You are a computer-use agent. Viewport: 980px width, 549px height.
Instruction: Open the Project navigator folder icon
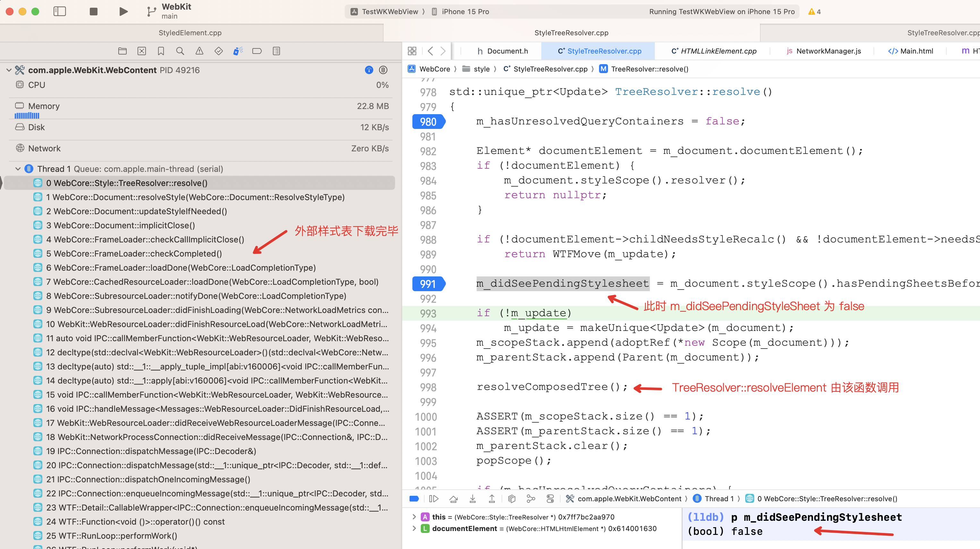[122, 51]
